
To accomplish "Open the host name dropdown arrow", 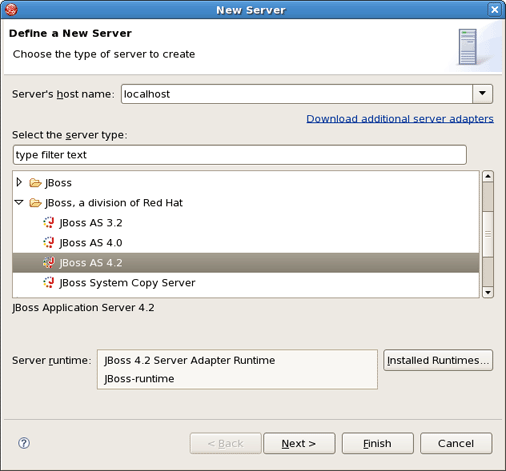I will (482, 94).
